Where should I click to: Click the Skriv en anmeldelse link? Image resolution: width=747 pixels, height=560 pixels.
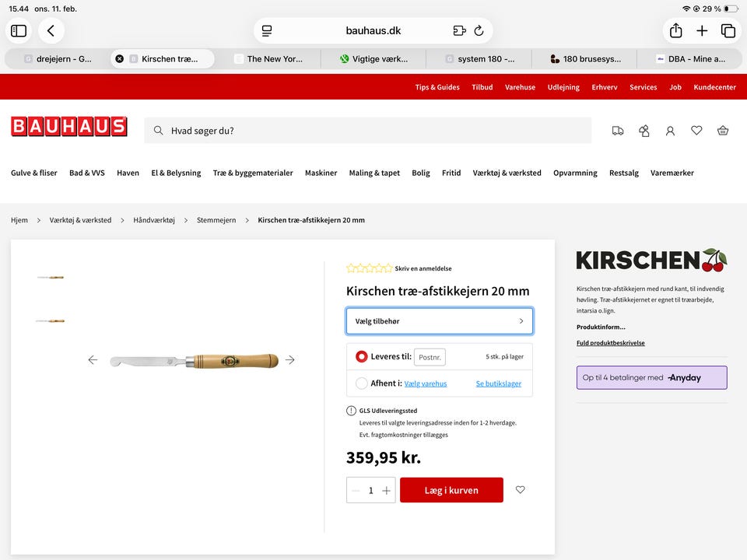pos(423,268)
